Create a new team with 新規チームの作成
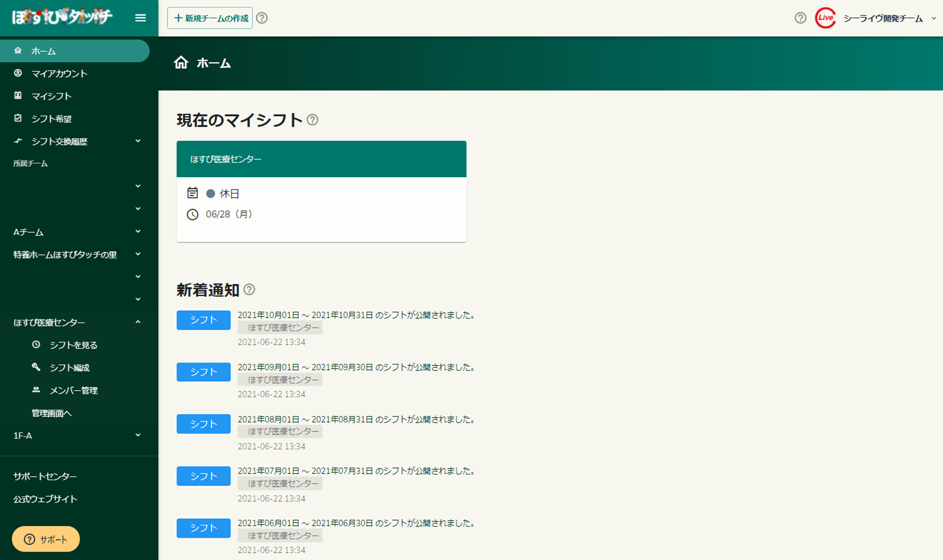This screenshot has width=943, height=560. click(210, 18)
